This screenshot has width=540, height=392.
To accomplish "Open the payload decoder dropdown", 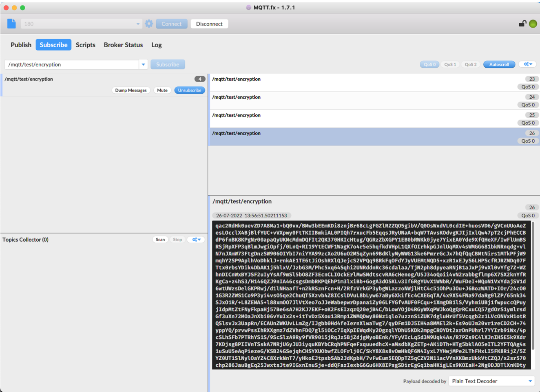I will (491, 381).
